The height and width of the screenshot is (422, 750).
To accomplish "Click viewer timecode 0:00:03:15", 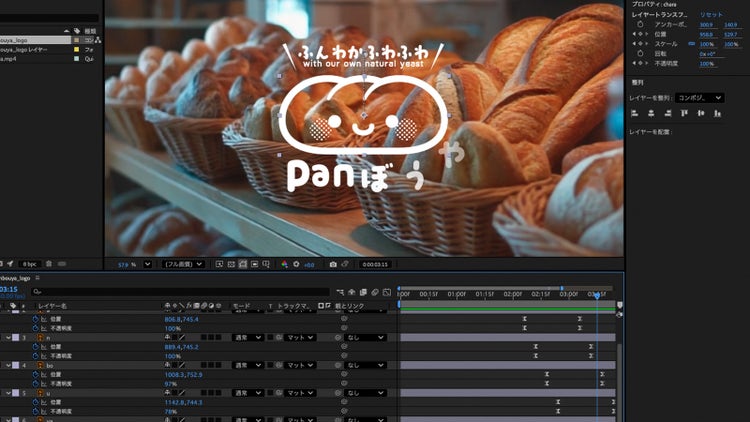I will click(375, 264).
